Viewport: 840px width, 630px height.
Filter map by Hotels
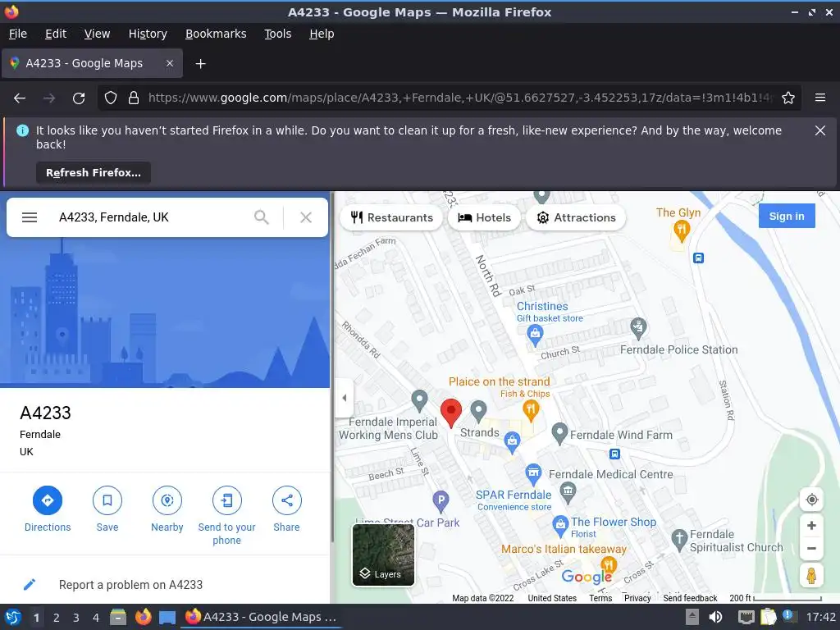click(484, 217)
